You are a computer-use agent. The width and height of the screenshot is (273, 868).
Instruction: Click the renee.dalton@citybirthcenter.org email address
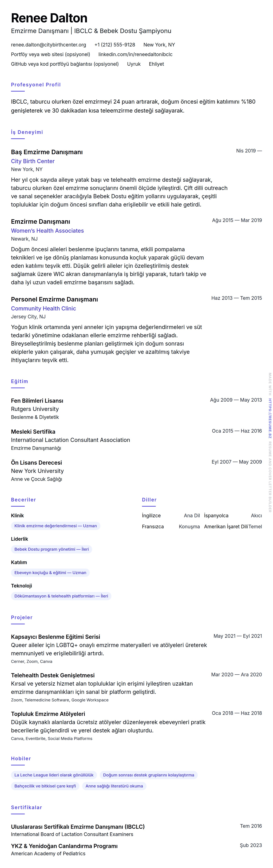pos(48,45)
